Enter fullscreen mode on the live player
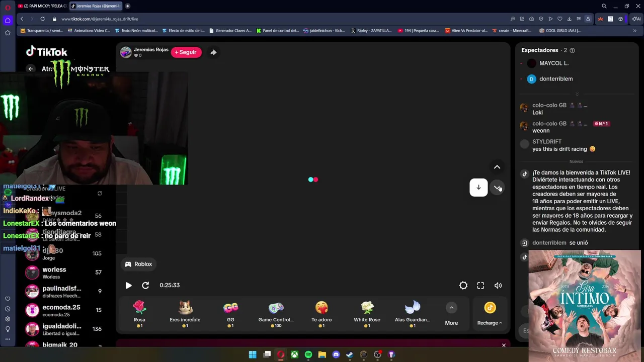This screenshot has height=362, width=644. coord(480,285)
